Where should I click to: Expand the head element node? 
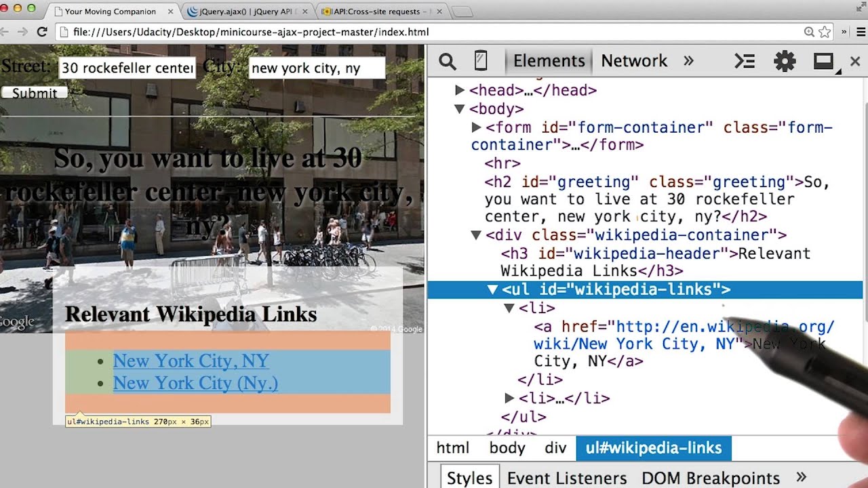click(x=460, y=90)
